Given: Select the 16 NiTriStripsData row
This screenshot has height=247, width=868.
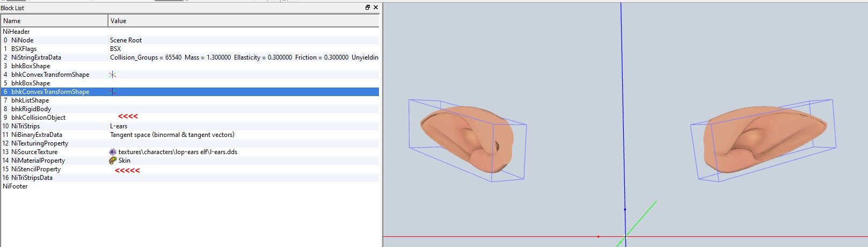Looking at the screenshot, I should pyautogui.click(x=190, y=178).
